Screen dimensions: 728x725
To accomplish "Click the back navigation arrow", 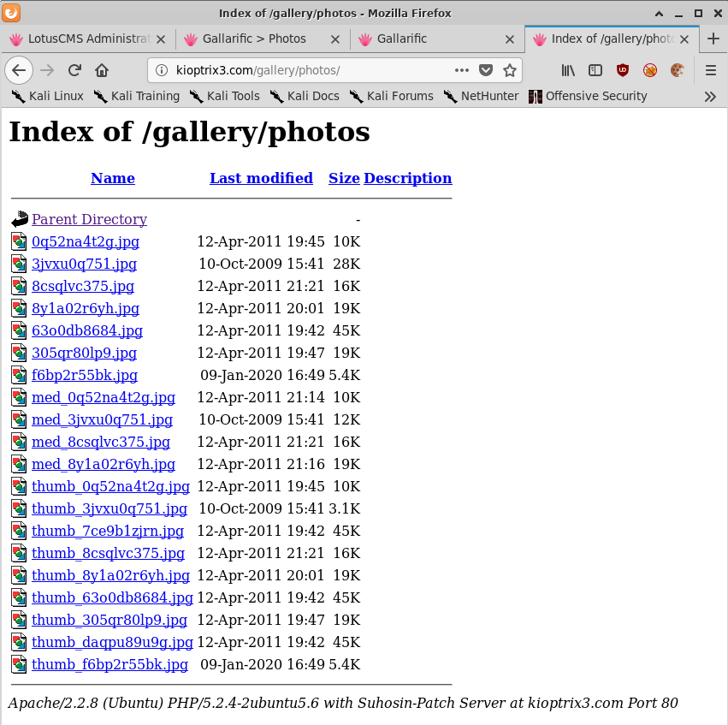I will tap(19, 70).
